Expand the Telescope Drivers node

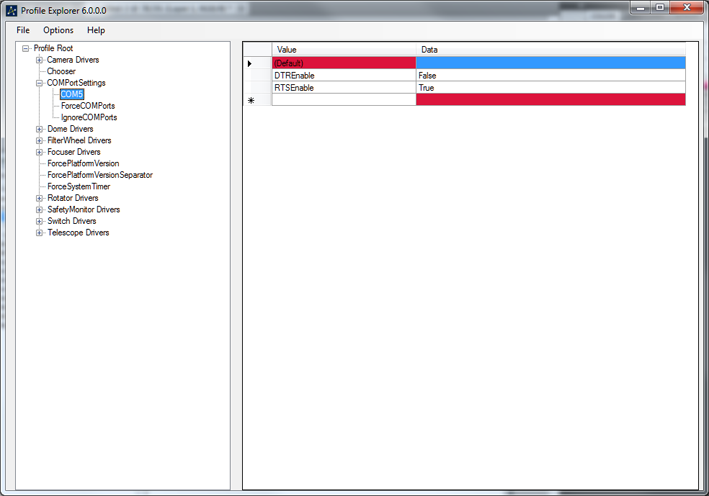click(x=39, y=233)
